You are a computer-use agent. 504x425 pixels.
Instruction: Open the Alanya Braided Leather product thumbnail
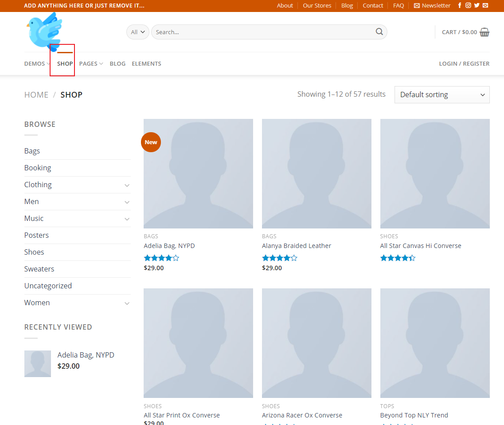pos(316,173)
